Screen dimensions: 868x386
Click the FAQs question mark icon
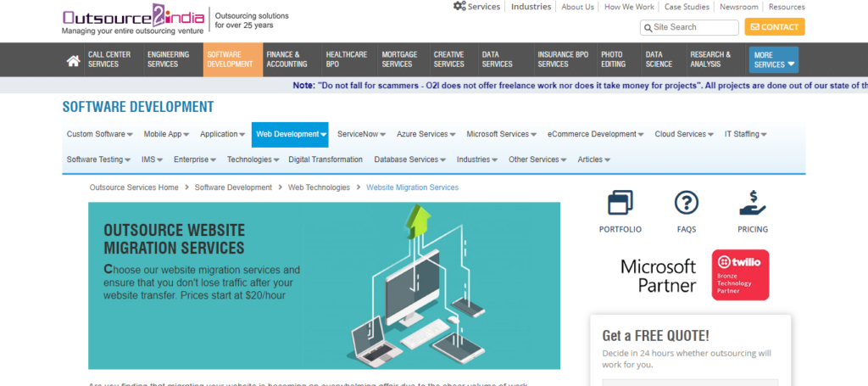coord(686,204)
